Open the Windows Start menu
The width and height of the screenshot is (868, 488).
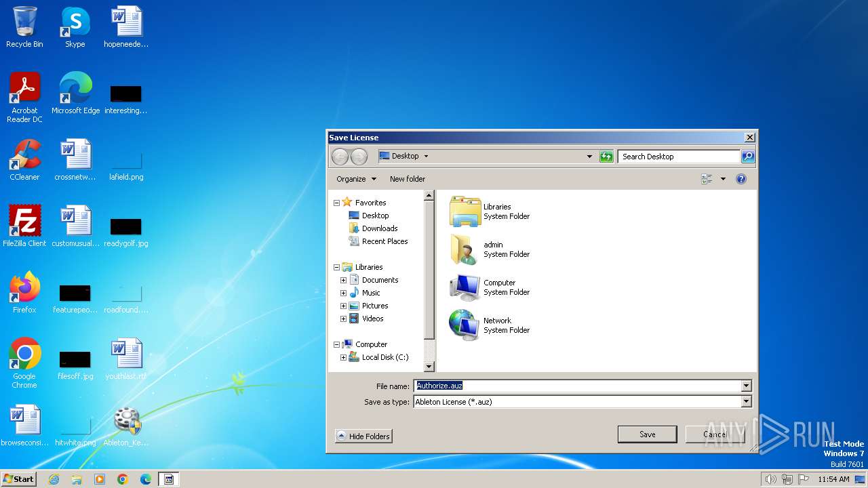[18, 479]
